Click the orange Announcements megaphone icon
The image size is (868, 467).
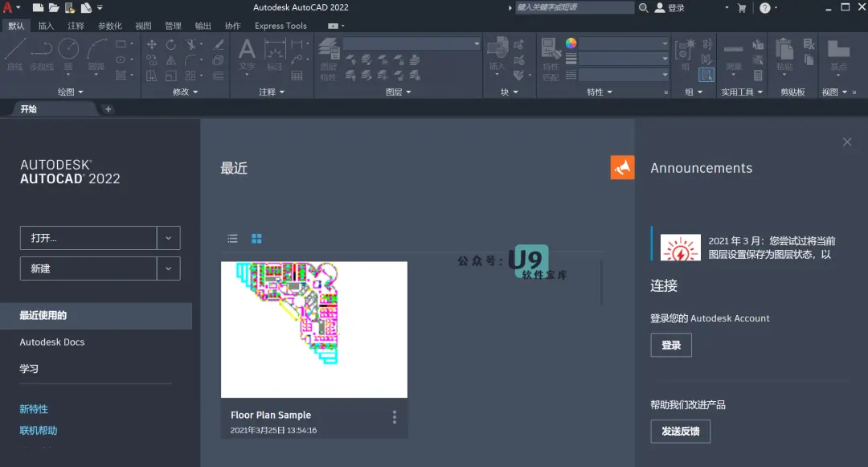pyautogui.click(x=622, y=168)
